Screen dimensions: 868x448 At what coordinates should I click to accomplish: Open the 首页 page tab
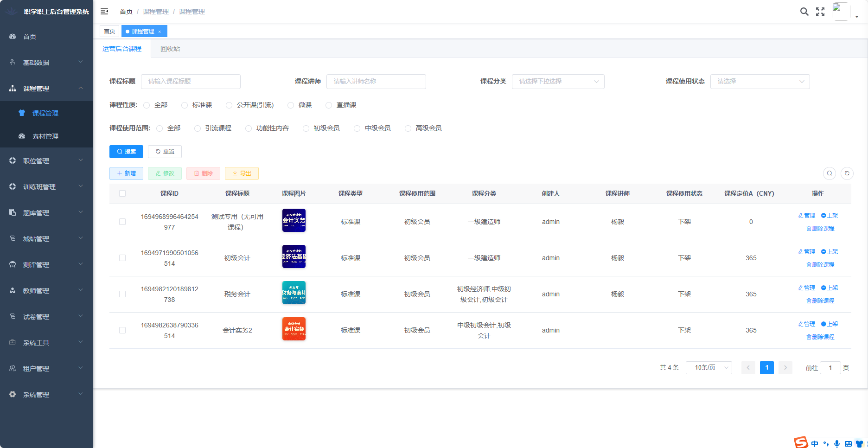click(109, 32)
